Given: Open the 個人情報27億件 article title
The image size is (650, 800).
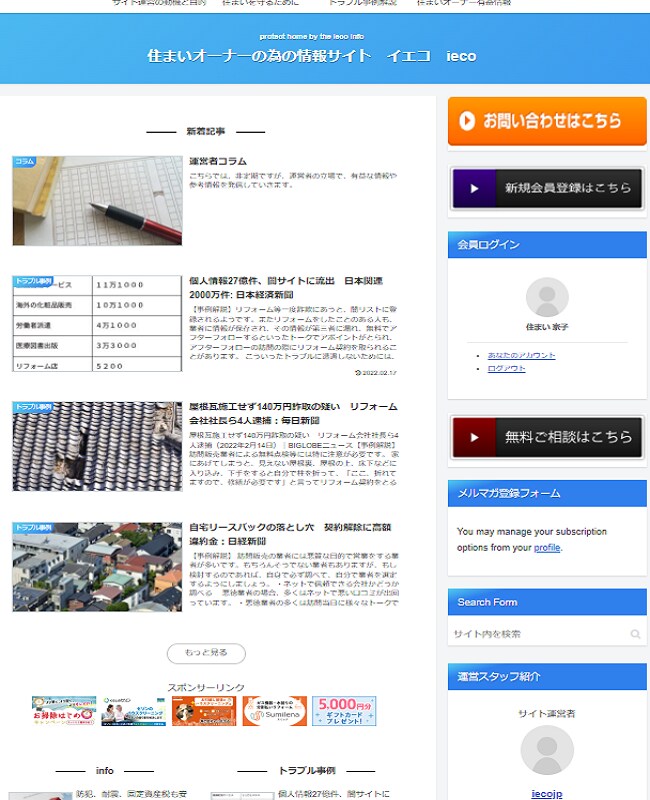Looking at the screenshot, I should click(286, 288).
